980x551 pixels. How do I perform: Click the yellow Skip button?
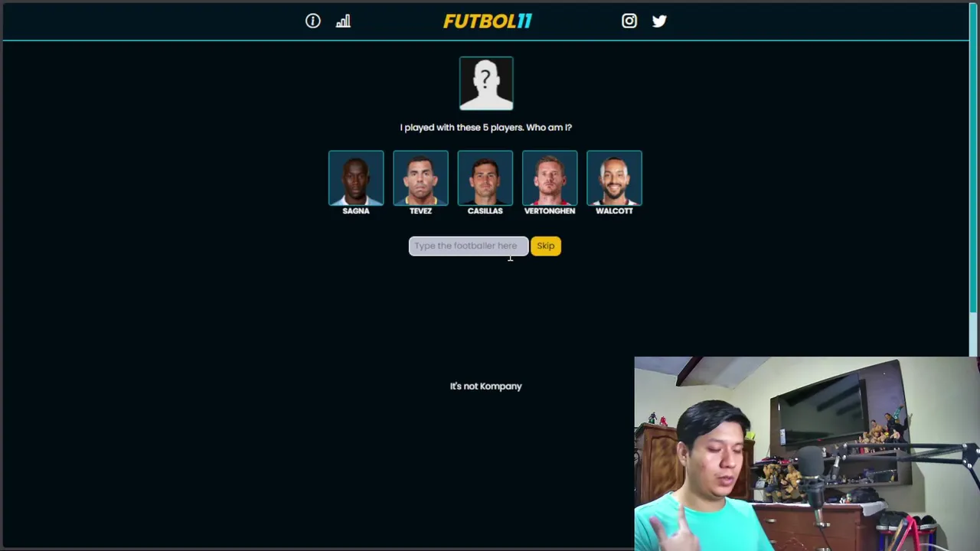tap(546, 246)
